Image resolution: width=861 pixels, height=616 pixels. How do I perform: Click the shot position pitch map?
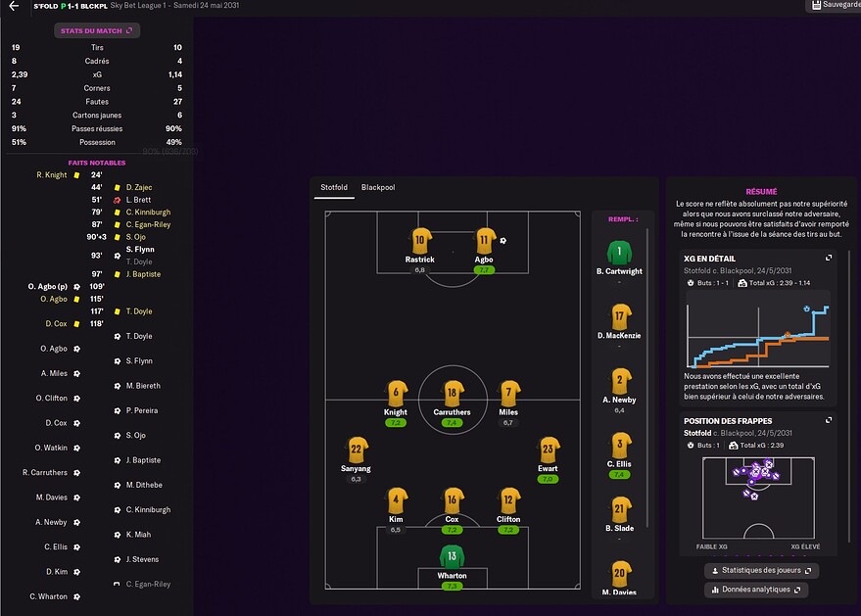pyautogui.click(x=758, y=498)
